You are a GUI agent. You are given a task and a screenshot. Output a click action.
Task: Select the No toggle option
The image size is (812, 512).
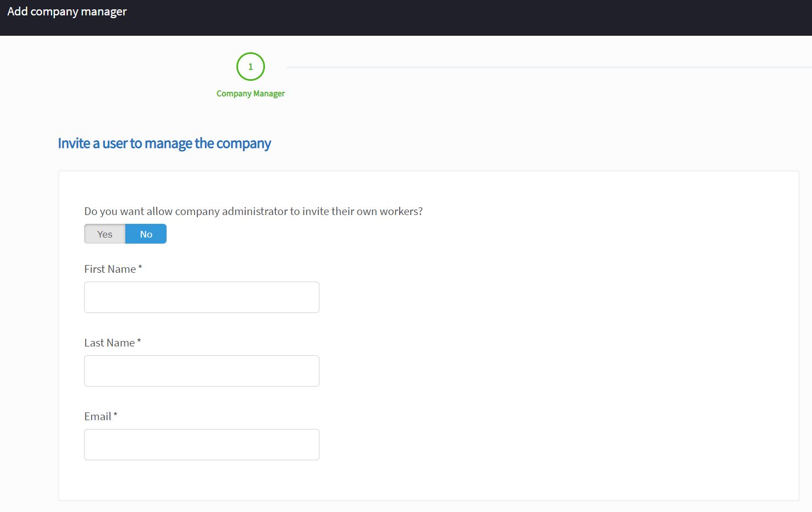click(x=146, y=234)
